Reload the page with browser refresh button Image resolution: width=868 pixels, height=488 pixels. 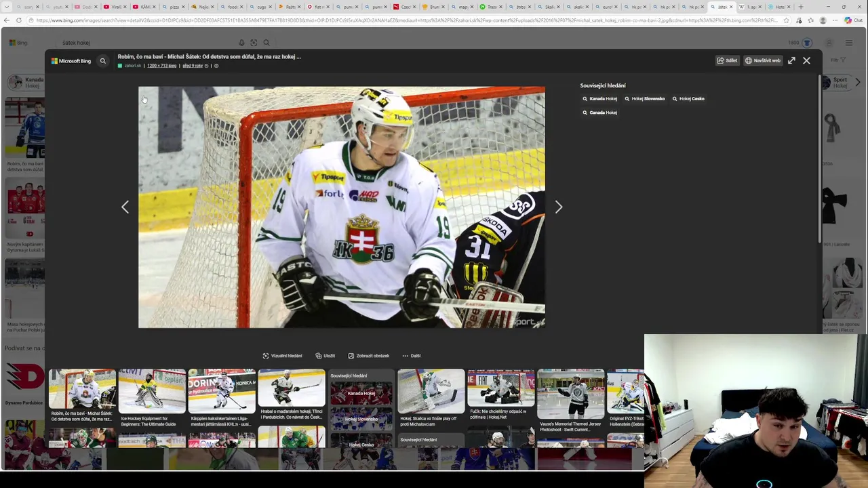19,20
